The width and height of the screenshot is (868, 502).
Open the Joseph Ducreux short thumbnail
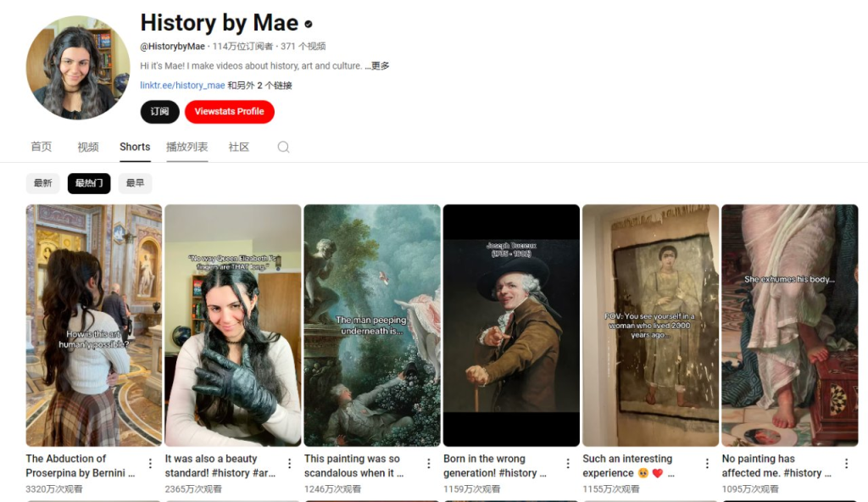tap(511, 326)
